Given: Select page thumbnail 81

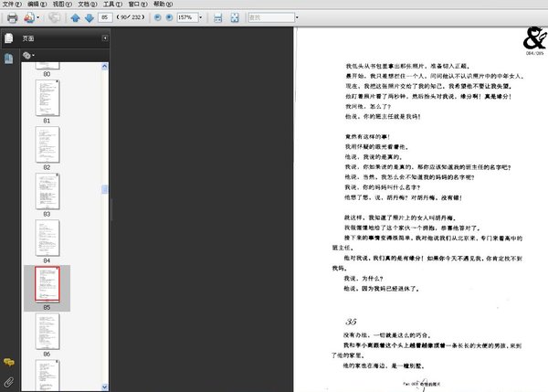Looking at the screenshot, I should pyautogui.click(x=47, y=98).
